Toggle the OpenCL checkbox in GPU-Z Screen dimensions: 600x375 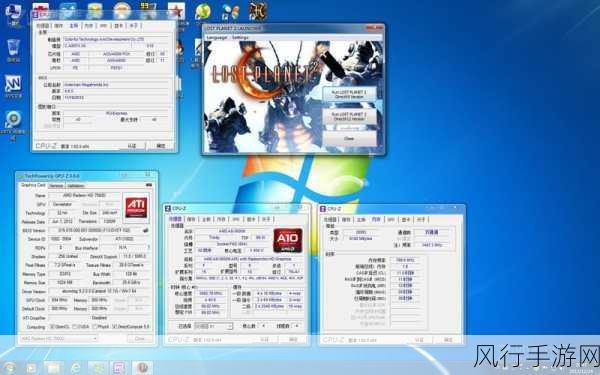coord(53,327)
